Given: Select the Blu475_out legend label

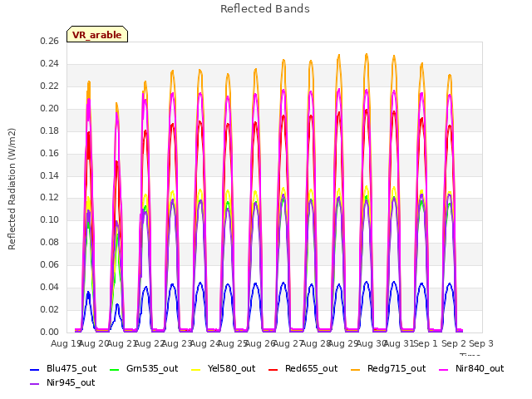Looking at the screenshot, I should (71, 369).
